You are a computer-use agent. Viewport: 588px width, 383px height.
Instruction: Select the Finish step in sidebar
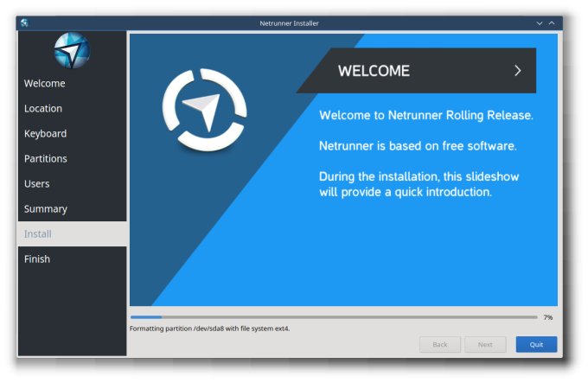[72, 259]
